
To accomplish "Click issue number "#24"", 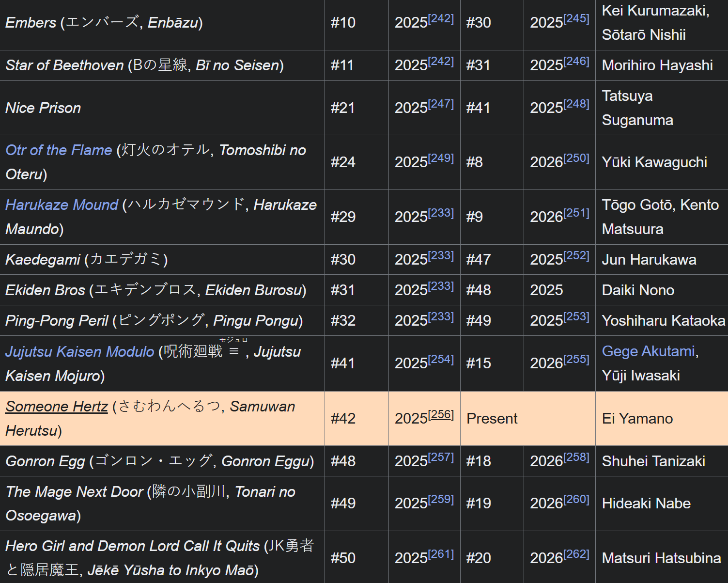I will coord(343,162).
